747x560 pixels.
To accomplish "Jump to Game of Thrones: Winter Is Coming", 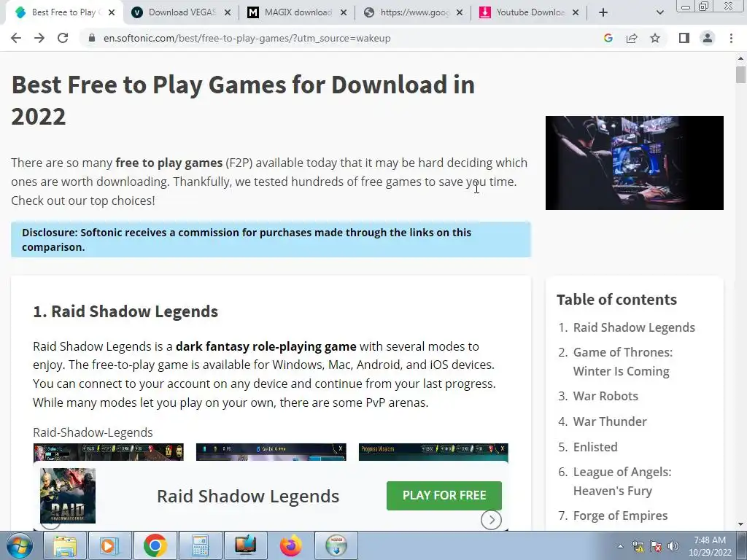I will [623, 362].
